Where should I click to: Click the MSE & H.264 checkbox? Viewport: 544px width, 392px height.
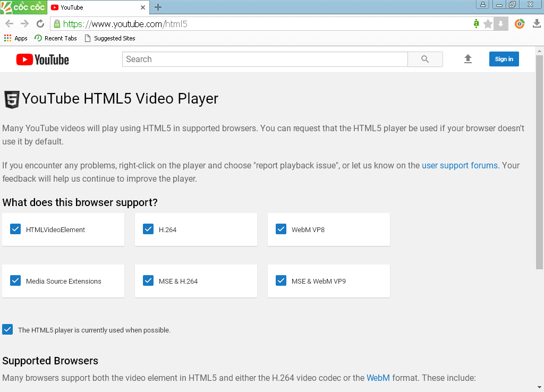tap(148, 280)
